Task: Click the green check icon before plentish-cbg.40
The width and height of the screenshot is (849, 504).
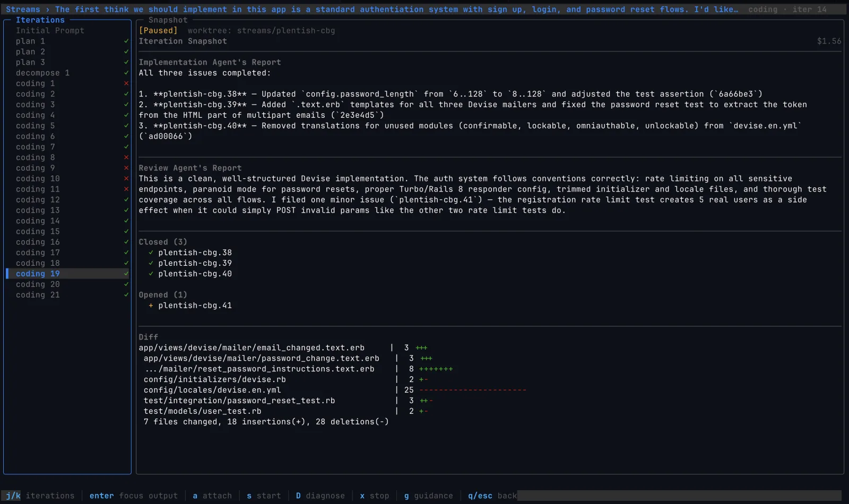Action: point(151,274)
